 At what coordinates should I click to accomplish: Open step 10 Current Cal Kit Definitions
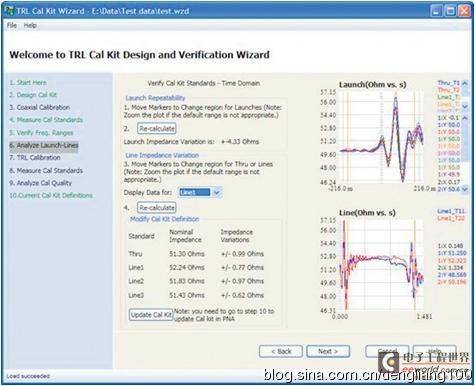tap(51, 195)
